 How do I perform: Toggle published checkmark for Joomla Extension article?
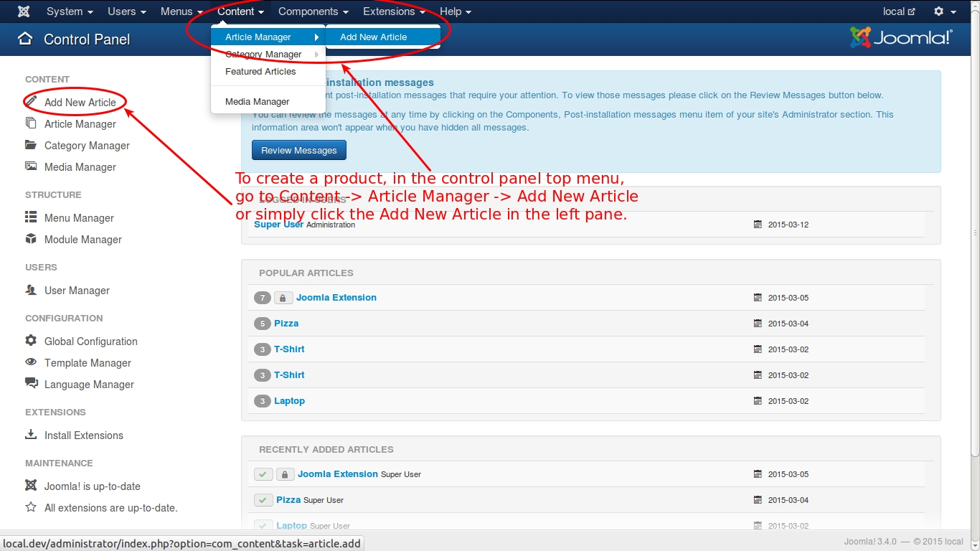pos(263,474)
